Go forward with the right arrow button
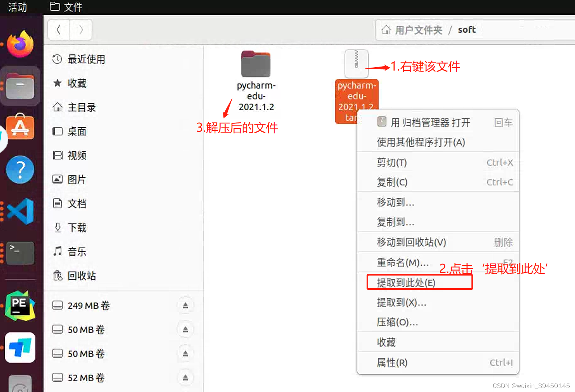The image size is (575, 392). pos(81,30)
